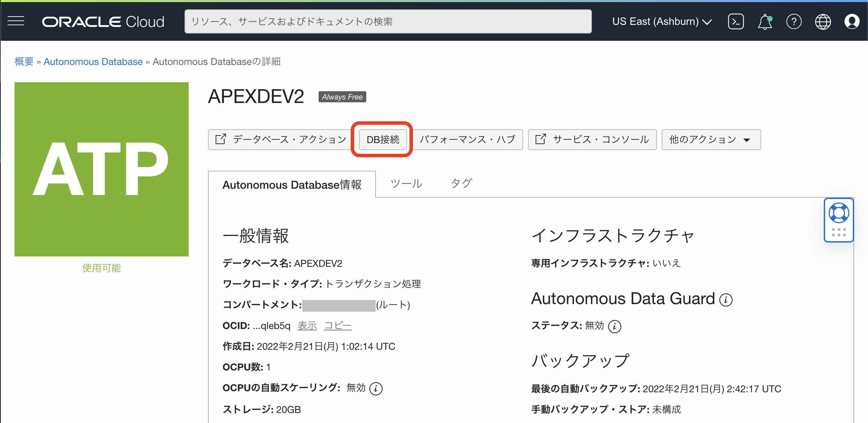This screenshot has height=423, width=868.
Task: Click the 概要 breadcrumb link
Action: coord(24,62)
